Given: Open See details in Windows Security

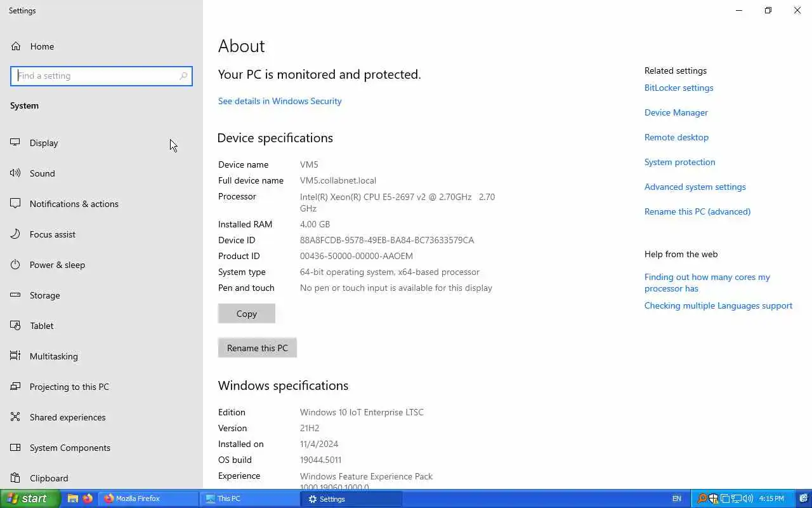Looking at the screenshot, I should click(x=280, y=101).
